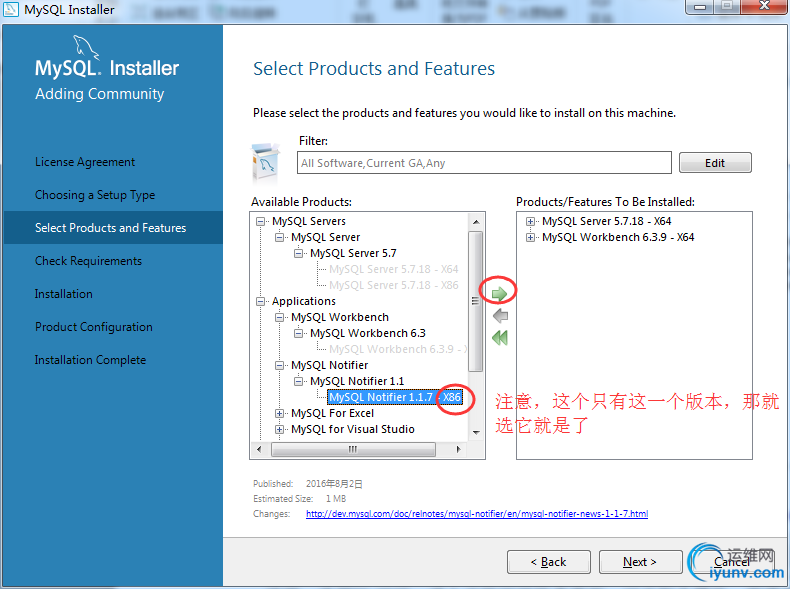790x589 pixels.
Task: Select grayed MySQL Server 5.7.18 - X64 available item
Action: tap(393, 269)
